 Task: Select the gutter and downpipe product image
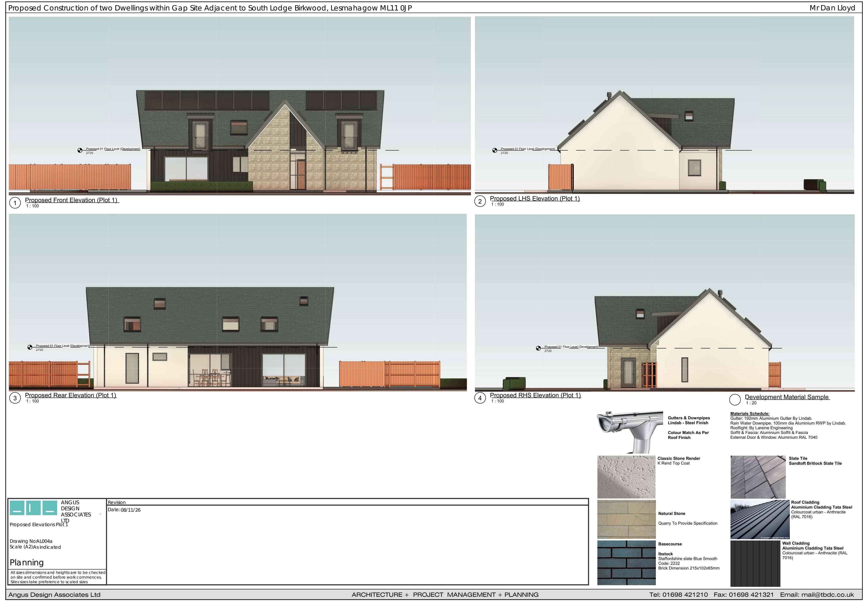pyautogui.click(x=630, y=432)
